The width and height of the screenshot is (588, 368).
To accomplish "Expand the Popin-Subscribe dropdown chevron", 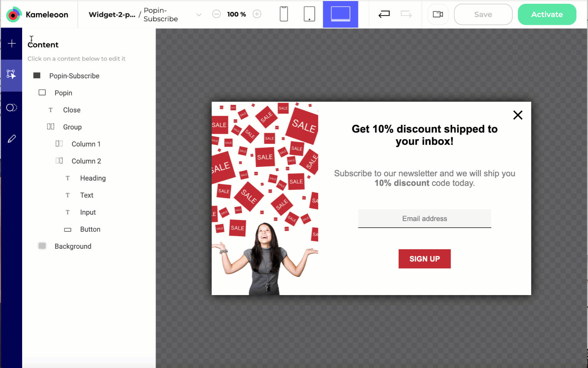I will pos(199,15).
